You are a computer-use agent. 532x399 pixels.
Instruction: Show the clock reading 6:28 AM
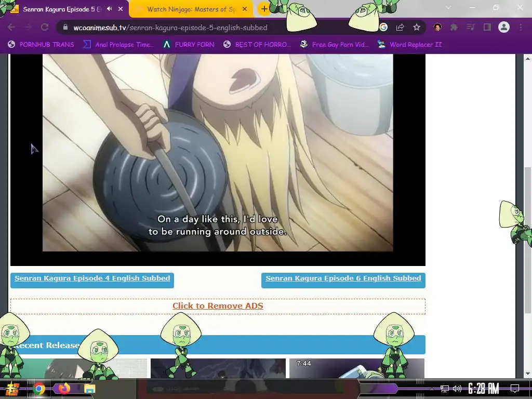pos(484,389)
